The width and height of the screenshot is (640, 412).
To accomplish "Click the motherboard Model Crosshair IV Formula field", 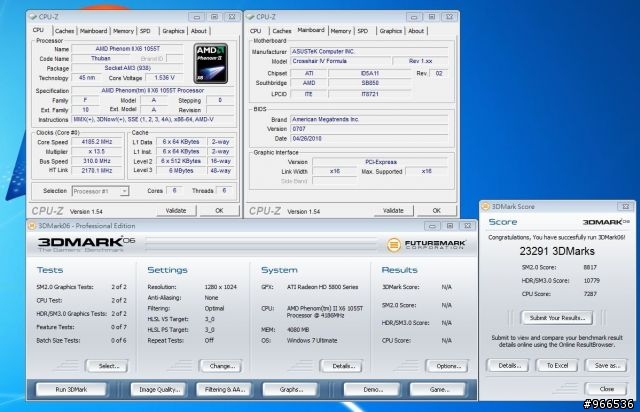I will tap(340, 61).
